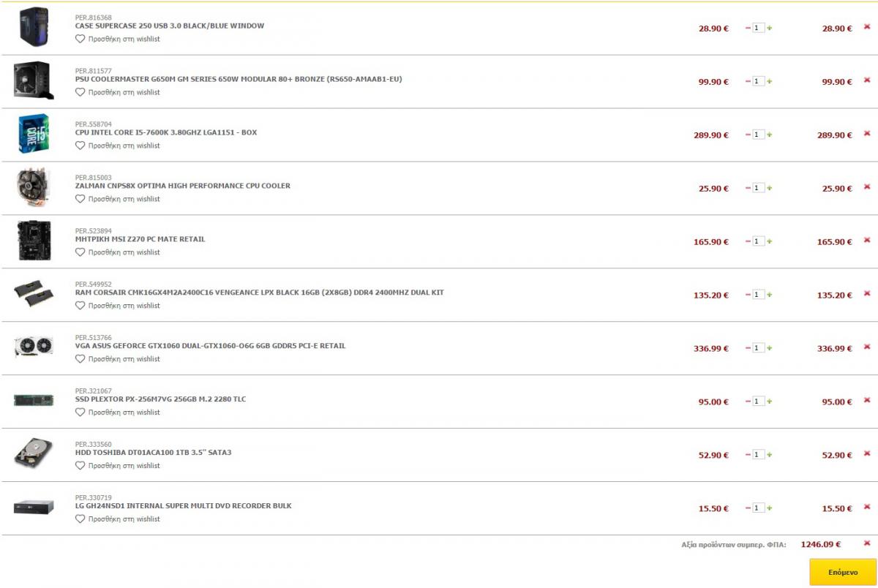Edit quantity field for MSI motherboard
This screenshot has height=588, width=878.
pyautogui.click(x=759, y=241)
